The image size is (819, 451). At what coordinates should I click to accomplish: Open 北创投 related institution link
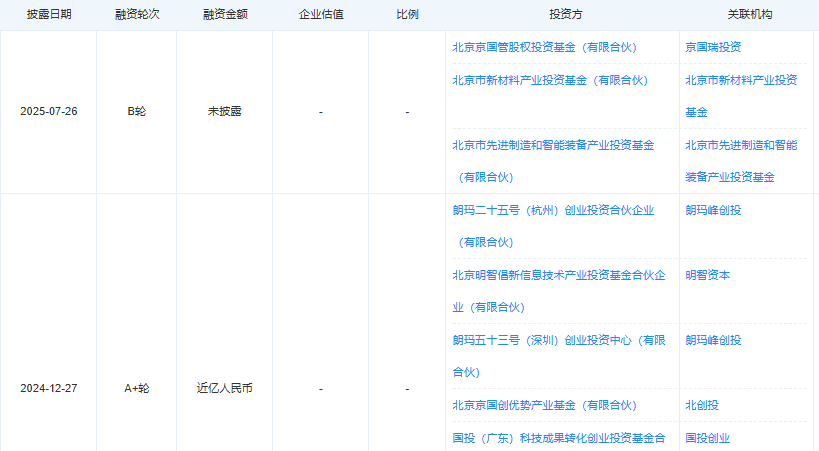(x=702, y=406)
